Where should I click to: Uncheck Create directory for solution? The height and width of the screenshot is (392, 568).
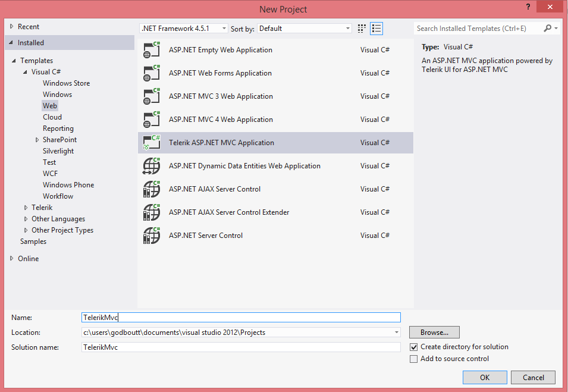coord(414,347)
